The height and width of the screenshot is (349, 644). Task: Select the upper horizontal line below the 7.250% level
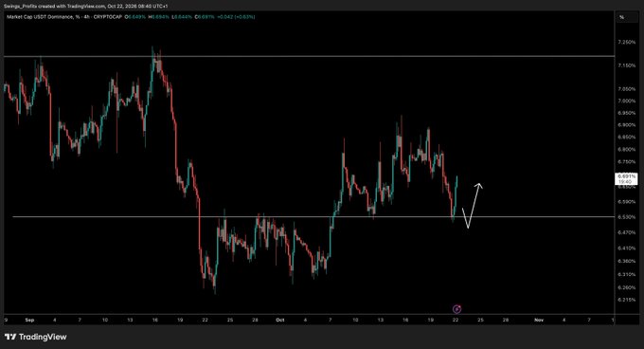tap(310, 56)
